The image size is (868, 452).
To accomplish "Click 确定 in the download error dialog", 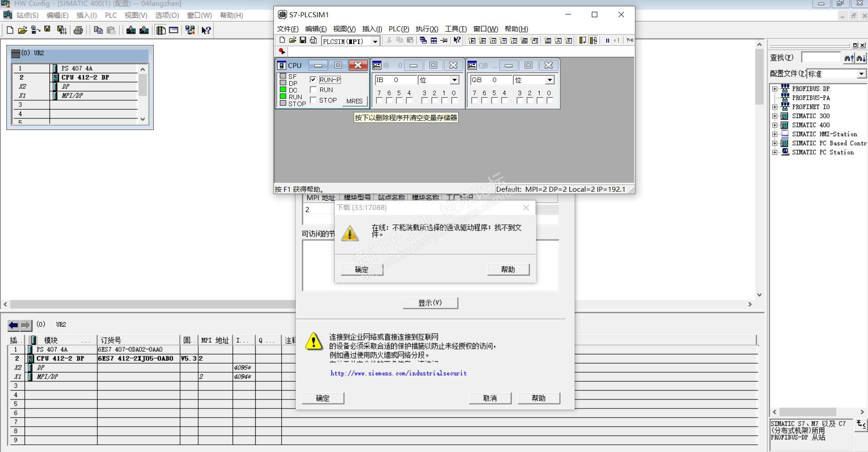I will (362, 270).
